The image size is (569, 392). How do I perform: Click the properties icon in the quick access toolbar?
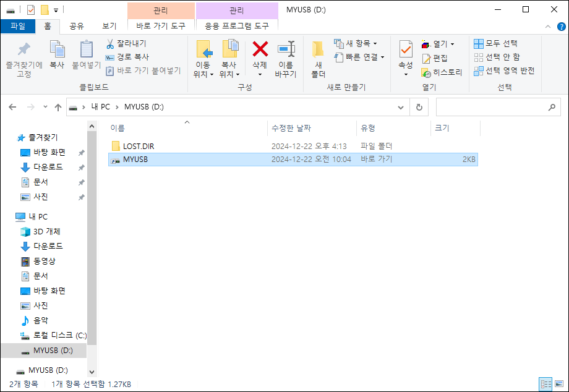(x=31, y=10)
